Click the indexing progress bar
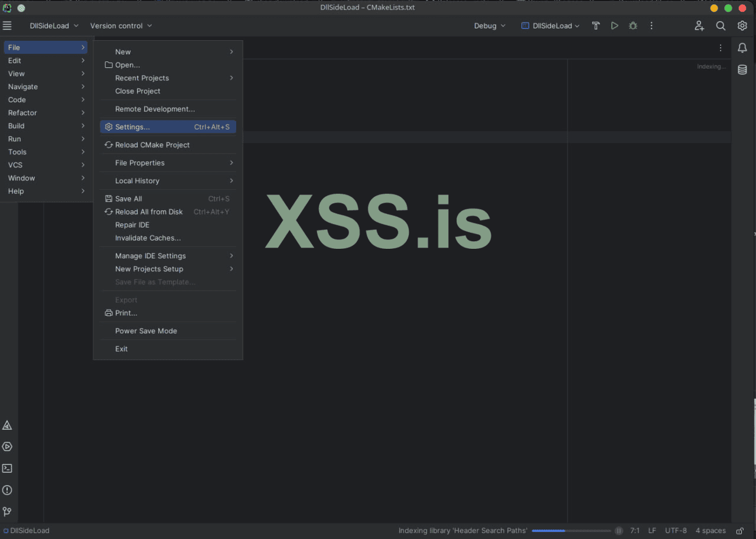This screenshot has width=756, height=539. [x=571, y=531]
